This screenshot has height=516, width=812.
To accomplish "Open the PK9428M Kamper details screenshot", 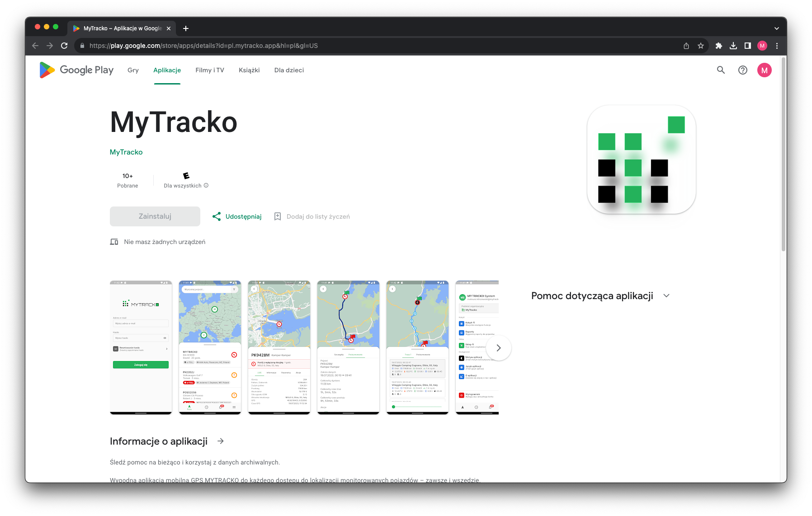I will pyautogui.click(x=279, y=347).
